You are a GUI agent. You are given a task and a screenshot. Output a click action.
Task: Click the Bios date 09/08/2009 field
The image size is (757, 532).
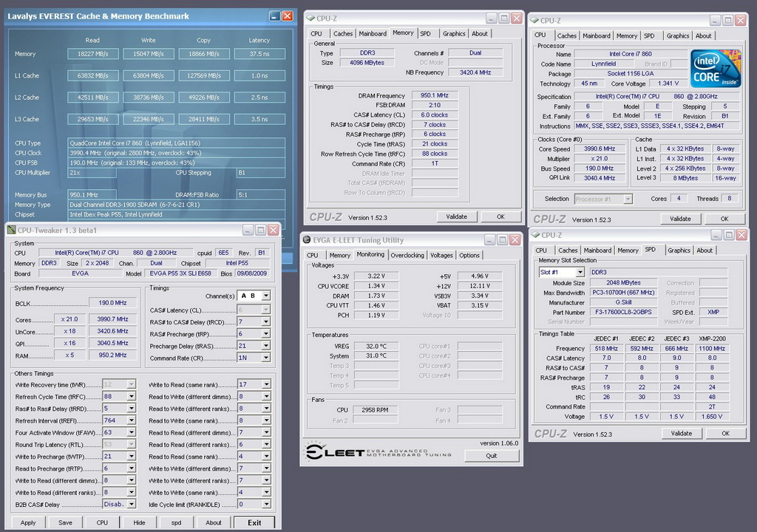(x=252, y=273)
